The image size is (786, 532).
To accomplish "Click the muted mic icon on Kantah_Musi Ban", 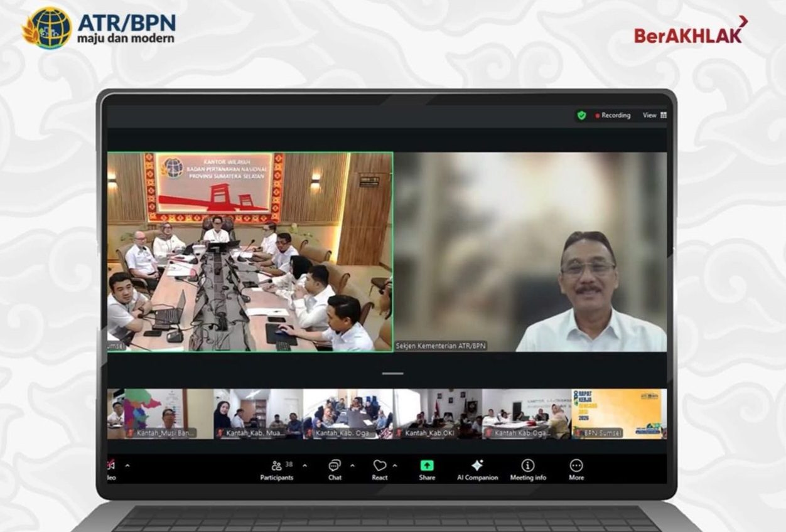I will pyautogui.click(x=131, y=433).
